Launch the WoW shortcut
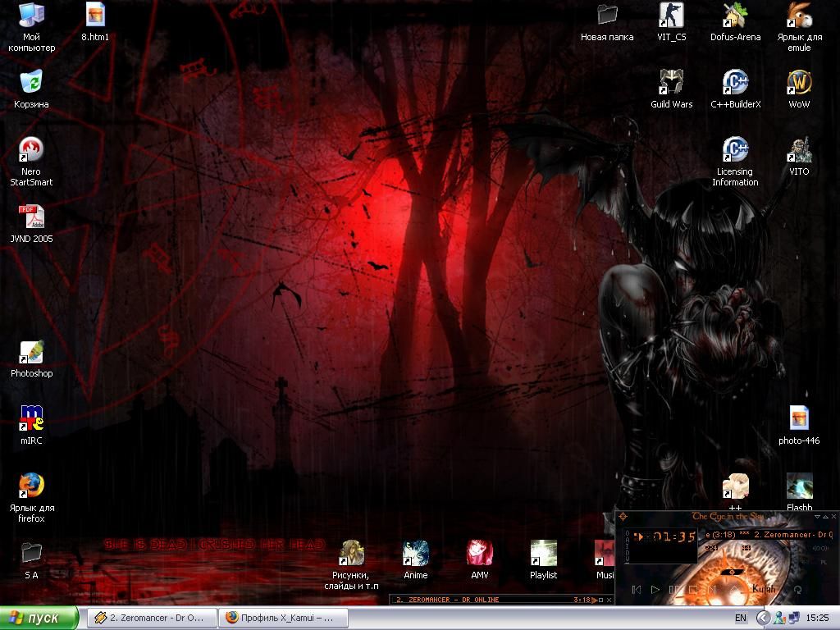The image size is (840, 630). pos(799,89)
